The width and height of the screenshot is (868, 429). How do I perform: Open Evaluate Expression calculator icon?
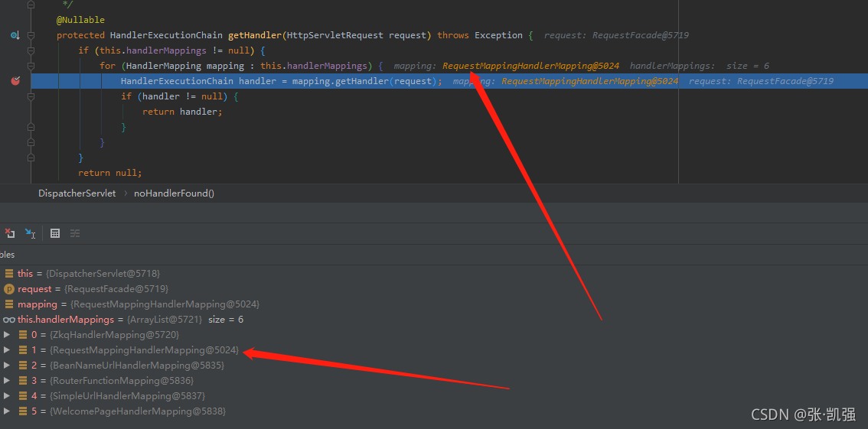[55, 233]
